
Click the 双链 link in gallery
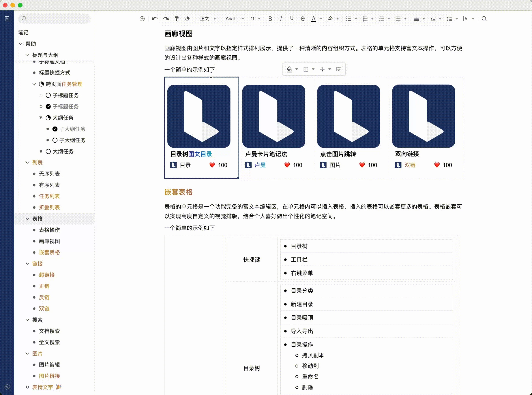click(410, 165)
